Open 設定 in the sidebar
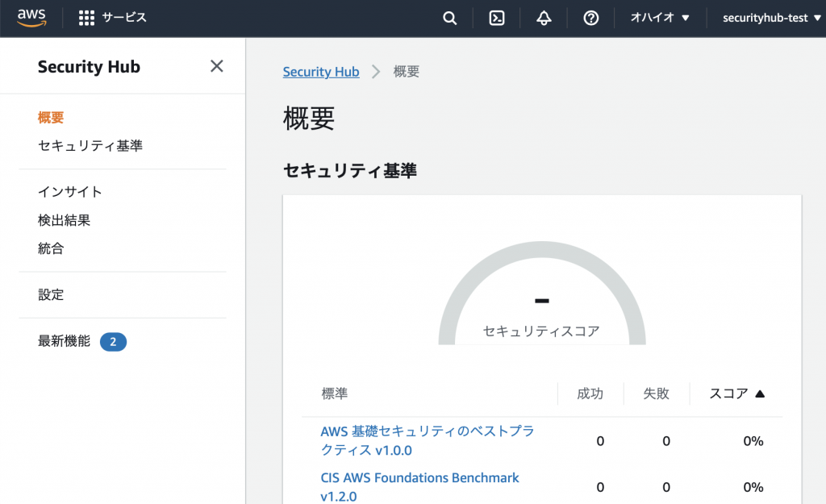826x504 pixels. [51, 295]
